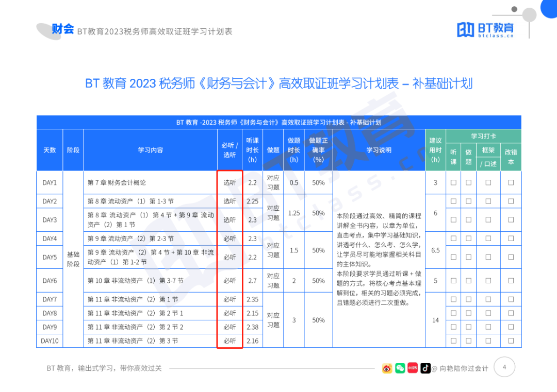Click the Douyin icon next to the handle

(425, 369)
